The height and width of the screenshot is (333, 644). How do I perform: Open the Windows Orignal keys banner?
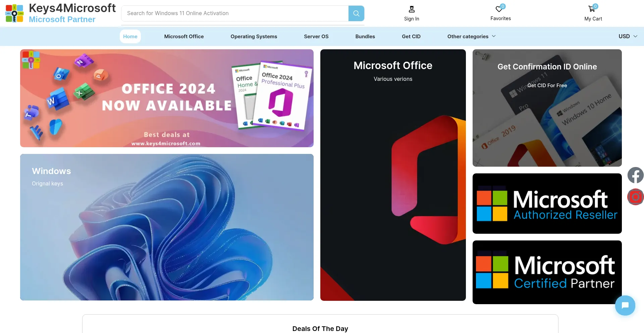pos(167,227)
